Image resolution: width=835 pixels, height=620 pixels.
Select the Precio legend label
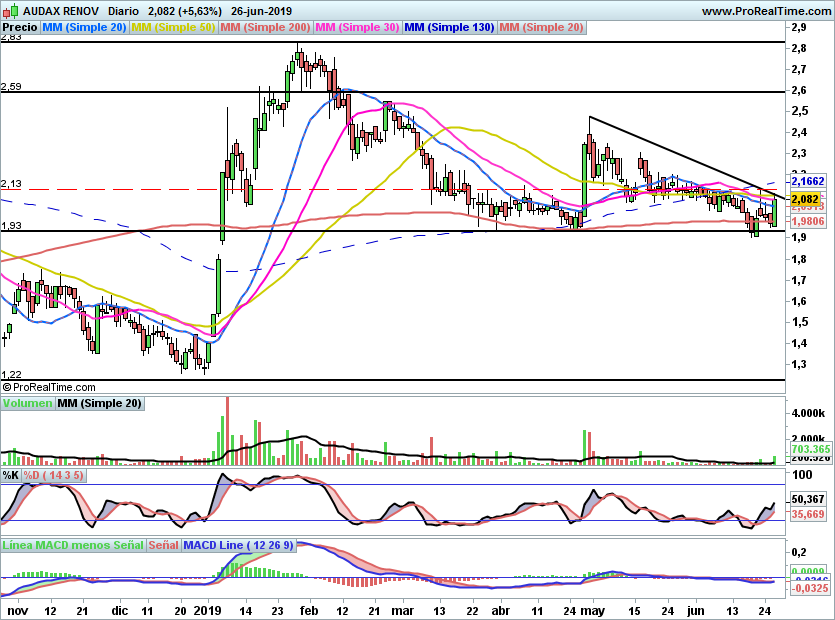point(20,27)
